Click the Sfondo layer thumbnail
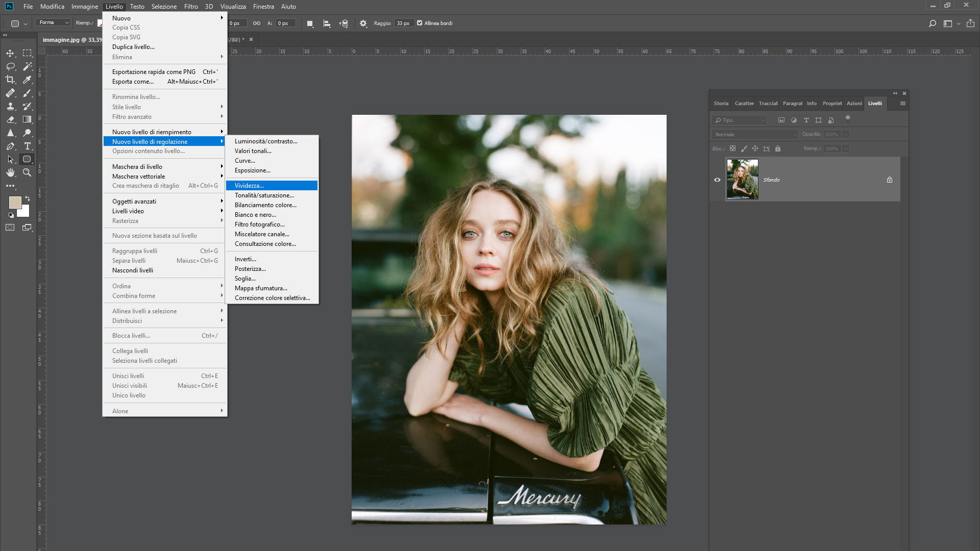Viewport: 980px width, 551px height. [742, 179]
